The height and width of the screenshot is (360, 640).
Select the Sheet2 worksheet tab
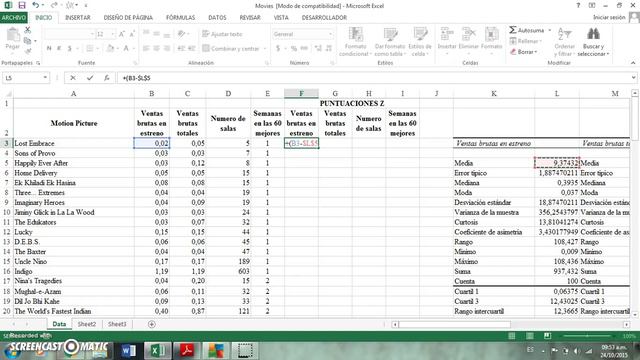pyautogui.click(x=87, y=324)
